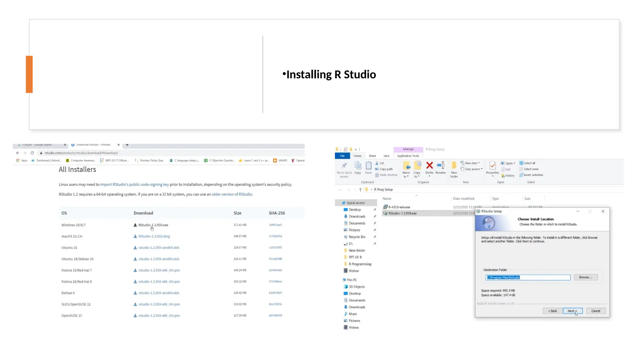644x362 pixels.
Task: Switch to the View ribbon tab
Action: point(386,156)
